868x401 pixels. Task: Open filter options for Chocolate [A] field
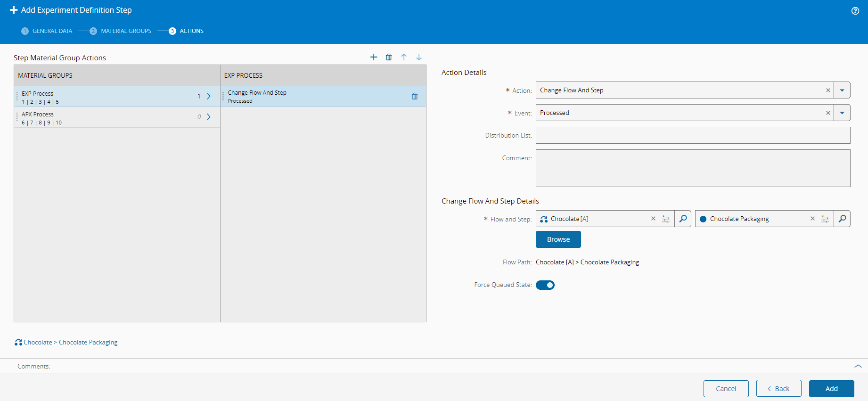(x=666, y=219)
